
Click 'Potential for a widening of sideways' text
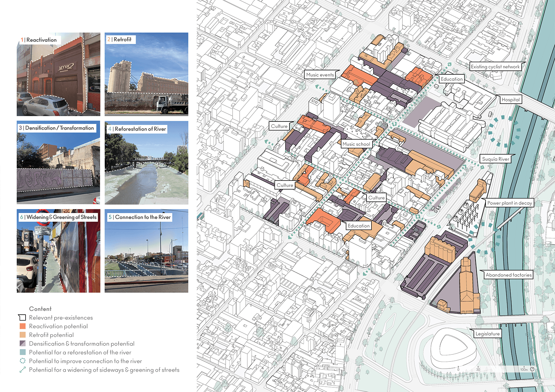pyautogui.click(x=104, y=370)
